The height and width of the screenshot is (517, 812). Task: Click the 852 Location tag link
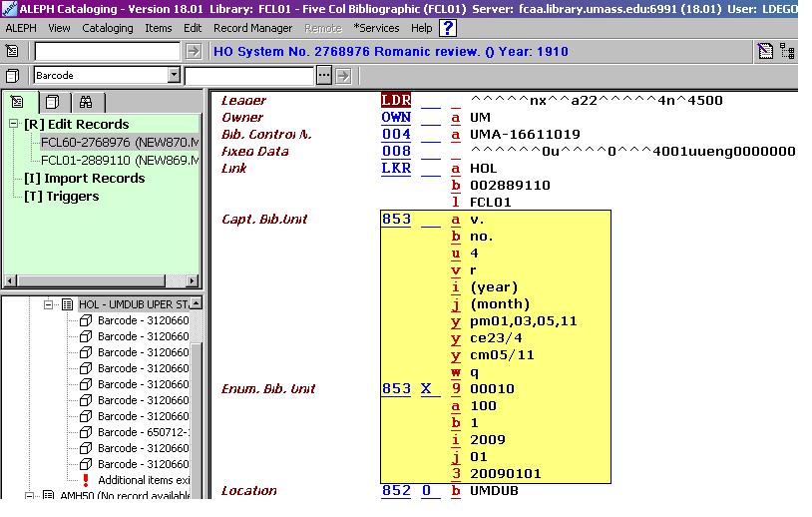tap(395, 491)
